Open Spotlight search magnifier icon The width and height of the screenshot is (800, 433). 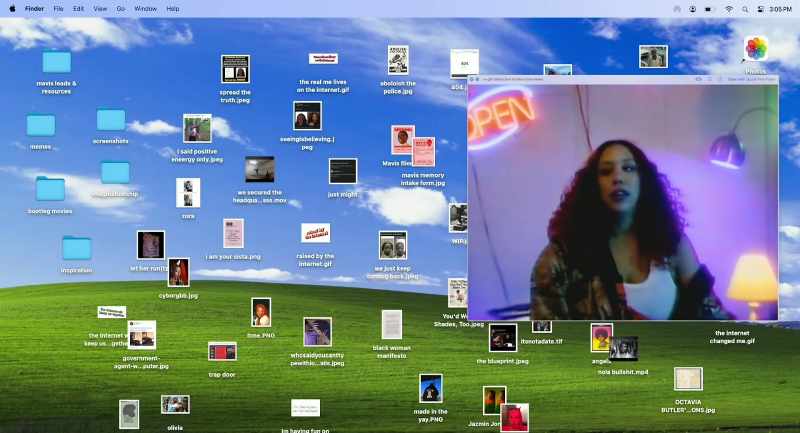pyautogui.click(x=745, y=9)
